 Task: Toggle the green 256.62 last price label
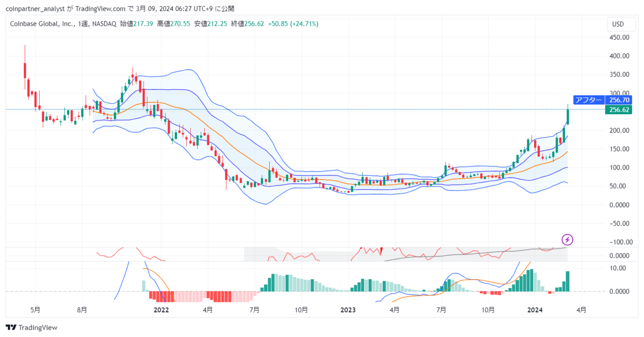618,110
